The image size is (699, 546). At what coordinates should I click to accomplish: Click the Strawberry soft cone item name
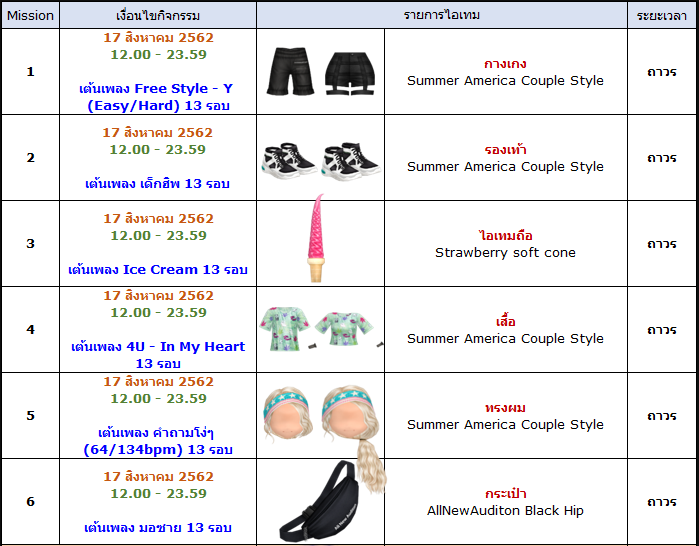pos(505,253)
